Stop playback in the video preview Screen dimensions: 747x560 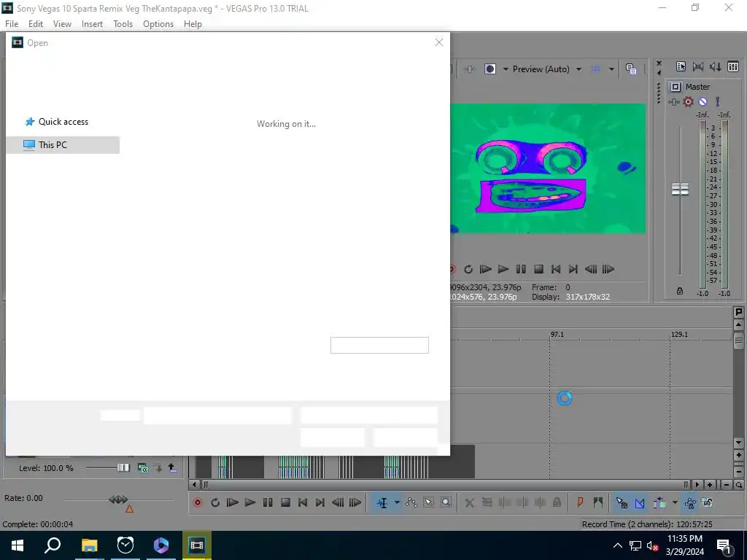point(538,269)
